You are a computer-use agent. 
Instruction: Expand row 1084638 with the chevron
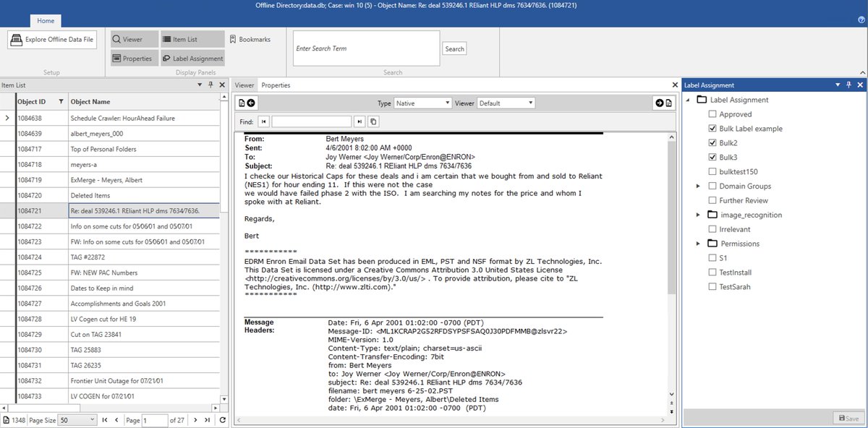[7, 118]
